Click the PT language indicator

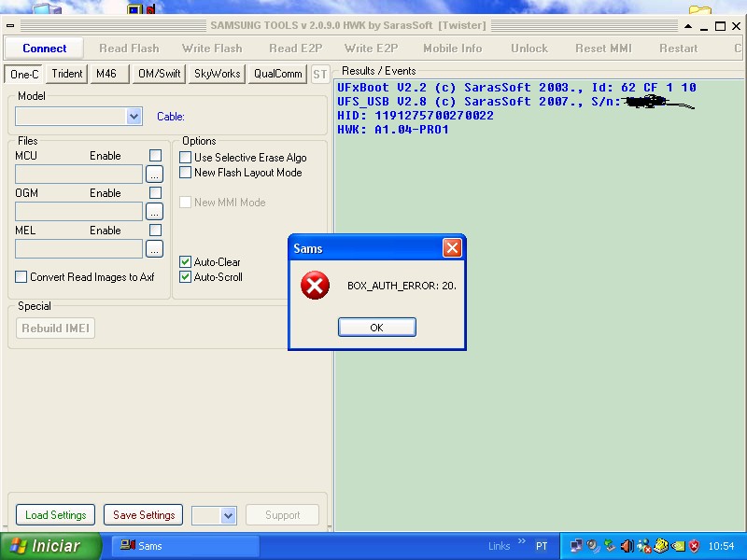pyautogui.click(x=542, y=546)
